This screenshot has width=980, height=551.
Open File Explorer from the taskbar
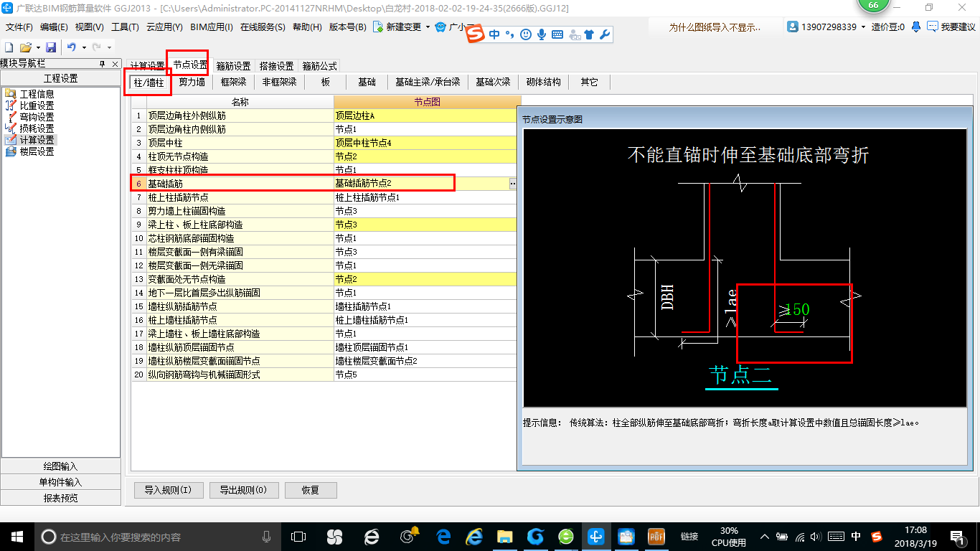(x=505, y=537)
